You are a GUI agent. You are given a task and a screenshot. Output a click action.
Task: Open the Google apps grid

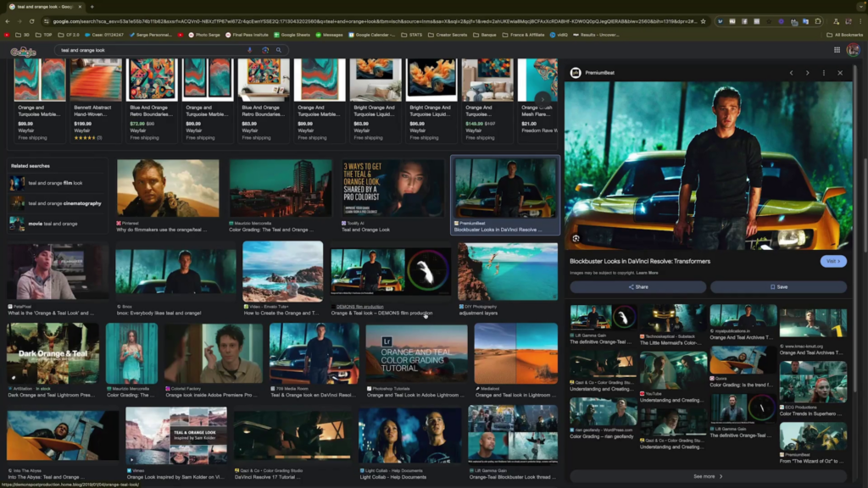tap(837, 50)
